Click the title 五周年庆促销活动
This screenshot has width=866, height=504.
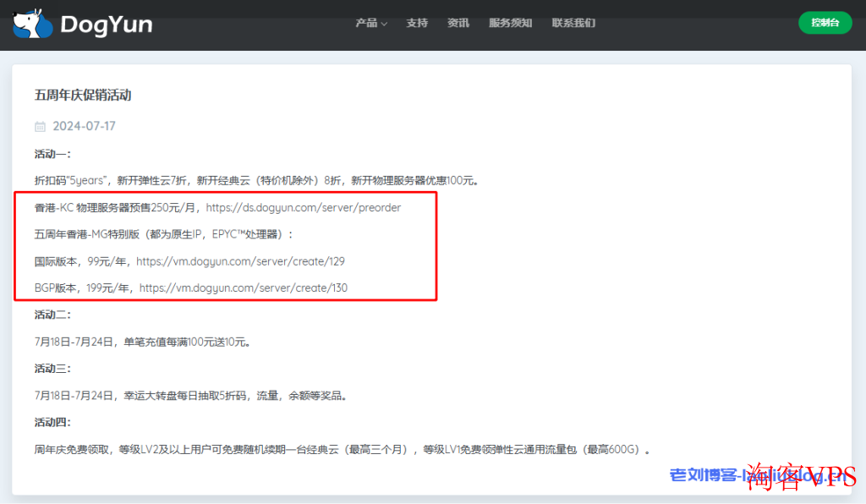click(x=83, y=96)
